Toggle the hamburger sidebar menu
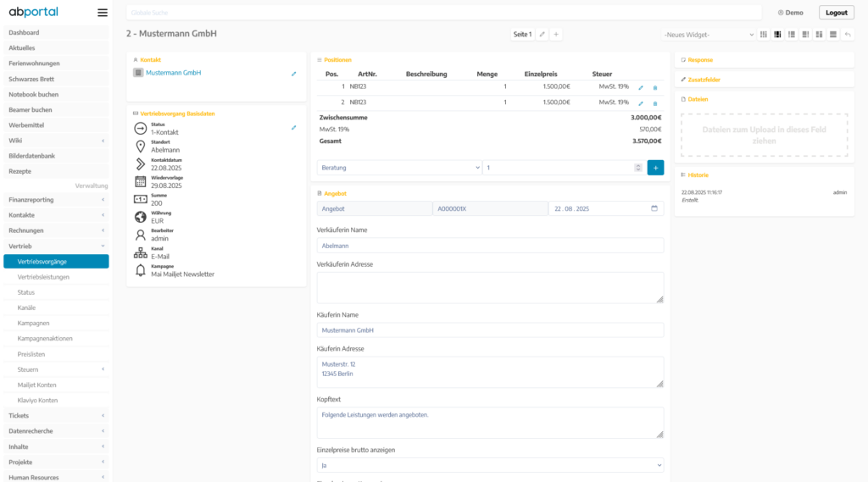The height and width of the screenshot is (482, 868). pos(103,13)
